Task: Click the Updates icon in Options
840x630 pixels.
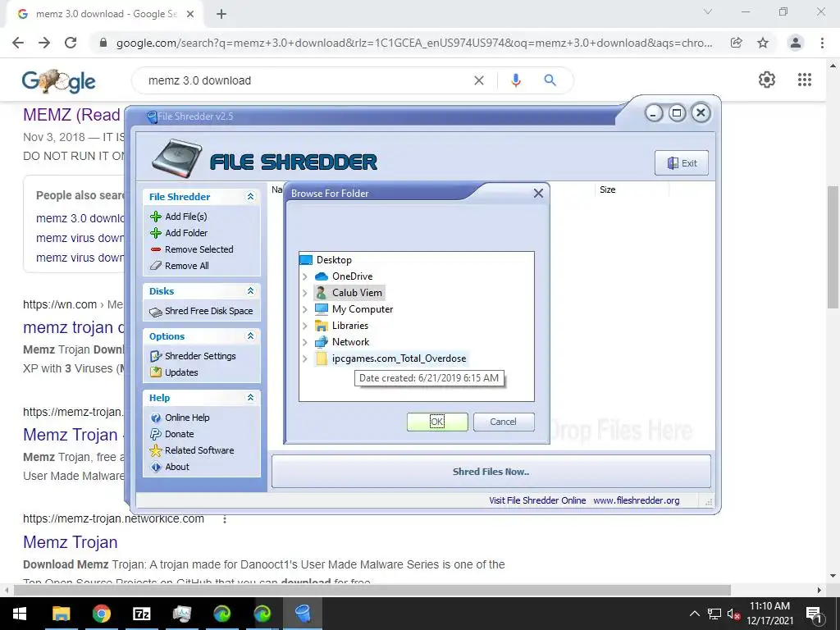Action: pyautogui.click(x=155, y=372)
